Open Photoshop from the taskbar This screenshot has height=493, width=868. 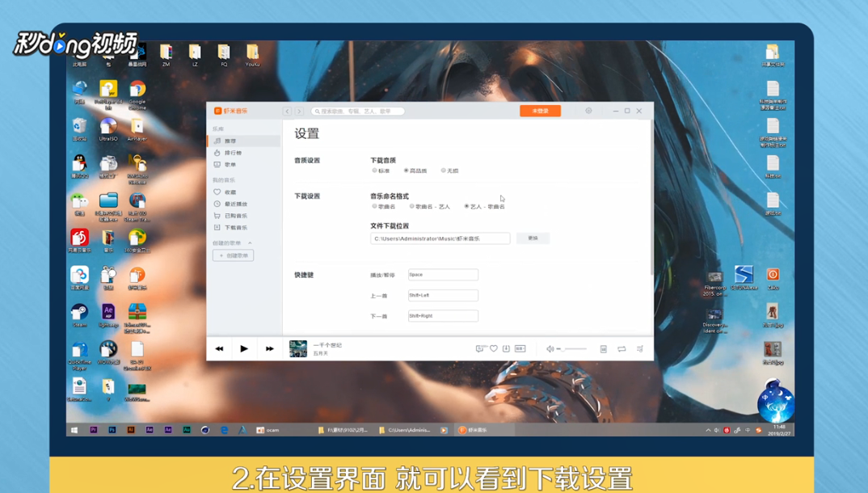(x=112, y=430)
